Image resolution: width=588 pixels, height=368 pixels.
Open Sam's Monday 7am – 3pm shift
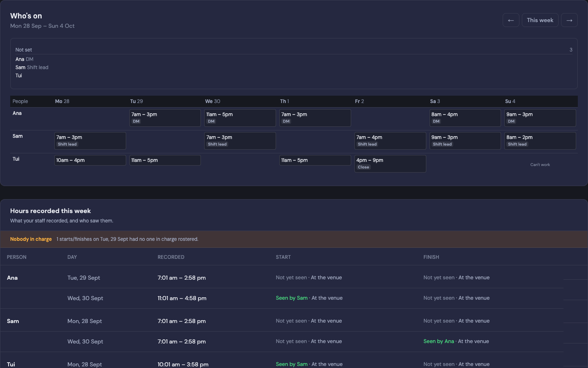point(90,141)
